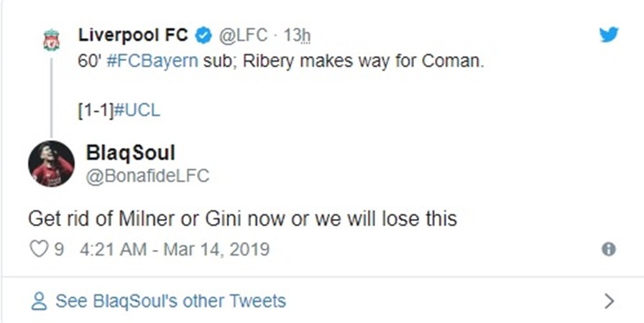
Task: Expand the right chevron arrow
Action: pos(609,301)
